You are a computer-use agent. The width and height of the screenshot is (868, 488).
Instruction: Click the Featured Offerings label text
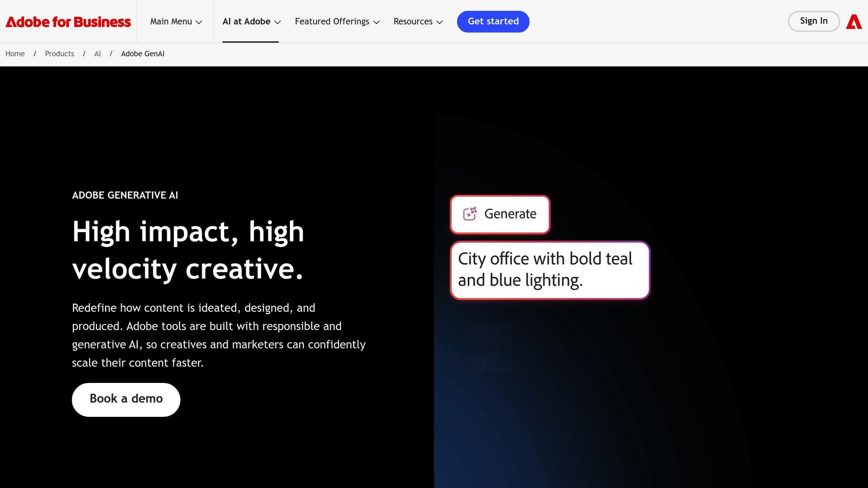pyautogui.click(x=332, y=22)
